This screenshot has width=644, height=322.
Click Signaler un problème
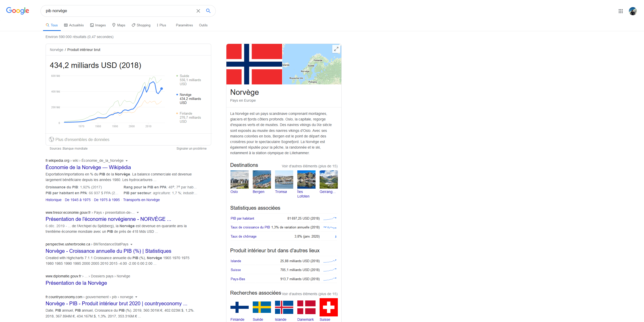tap(191, 149)
